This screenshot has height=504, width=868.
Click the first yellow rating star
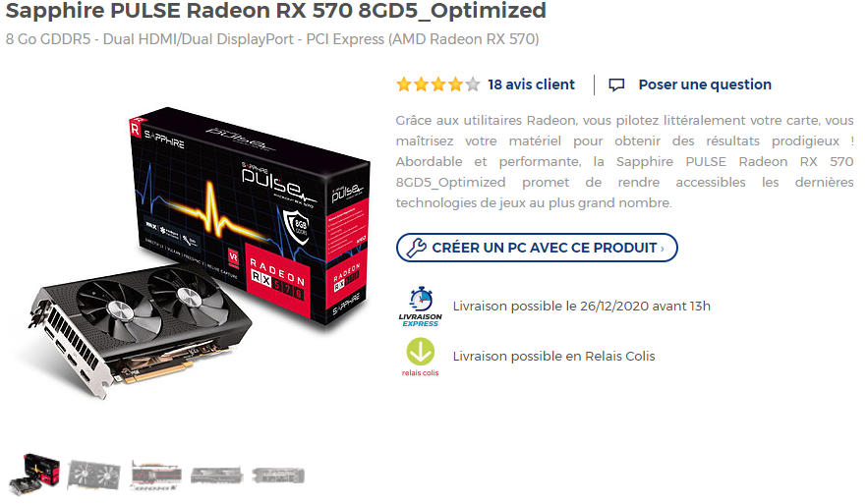404,84
